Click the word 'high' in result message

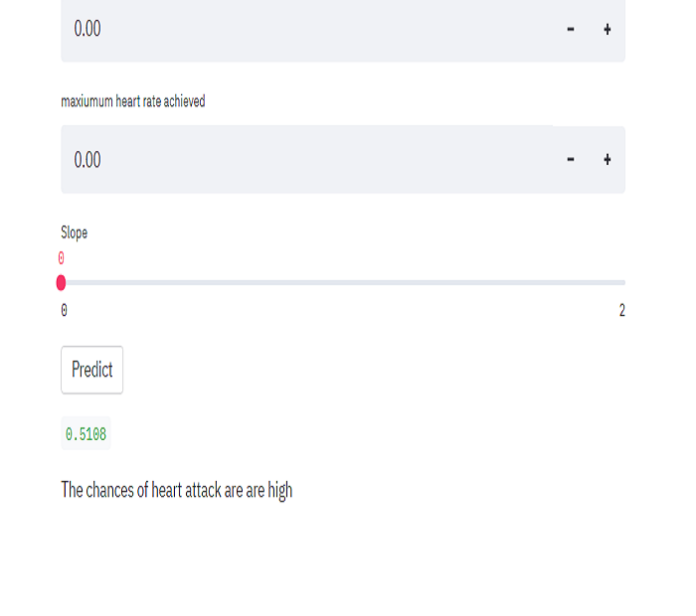279,490
